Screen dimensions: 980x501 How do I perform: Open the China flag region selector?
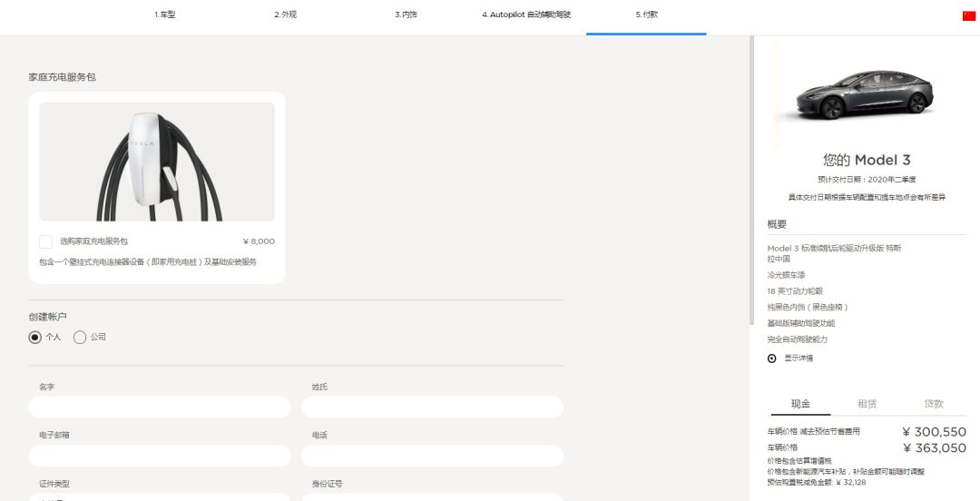click(969, 15)
